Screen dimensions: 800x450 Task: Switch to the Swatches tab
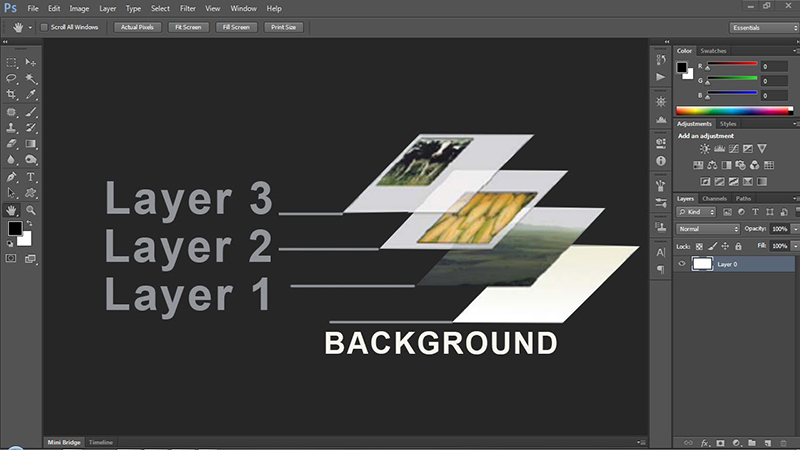[x=713, y=51]
